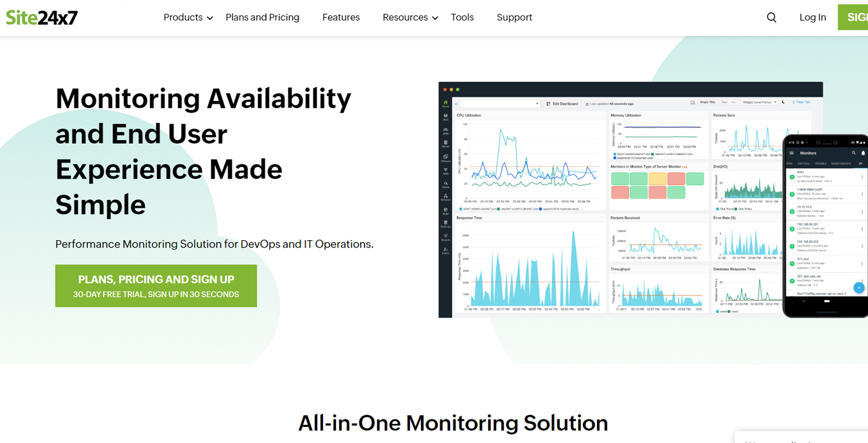Click the AWS icon in dashboard sidebar
The width and height of the screenshot is (868, 443).
[x=445, y=171]
